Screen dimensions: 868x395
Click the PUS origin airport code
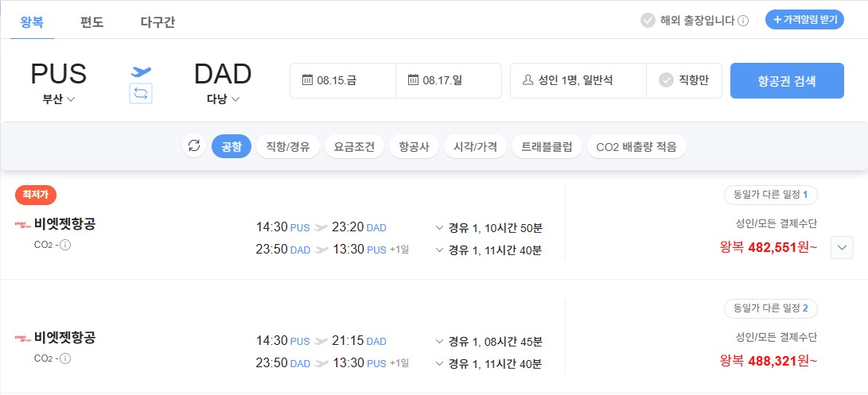click(59, 74)
